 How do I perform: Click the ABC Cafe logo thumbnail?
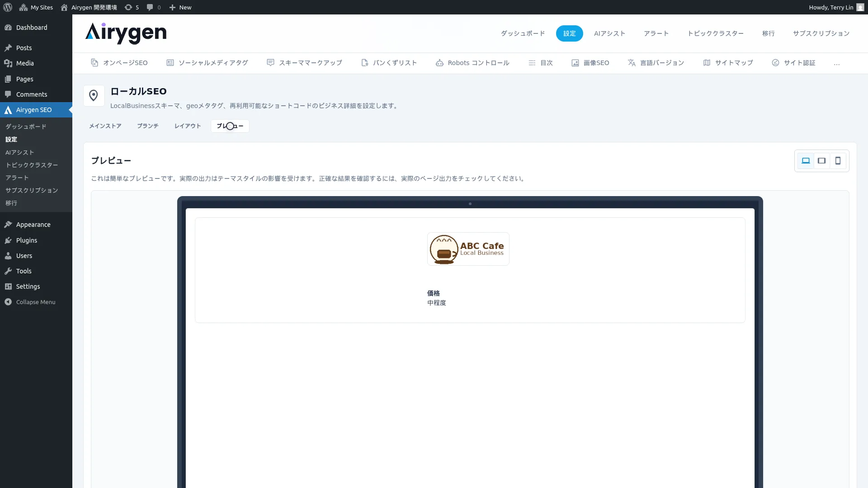pyautogui.click(x=468, y=249)
